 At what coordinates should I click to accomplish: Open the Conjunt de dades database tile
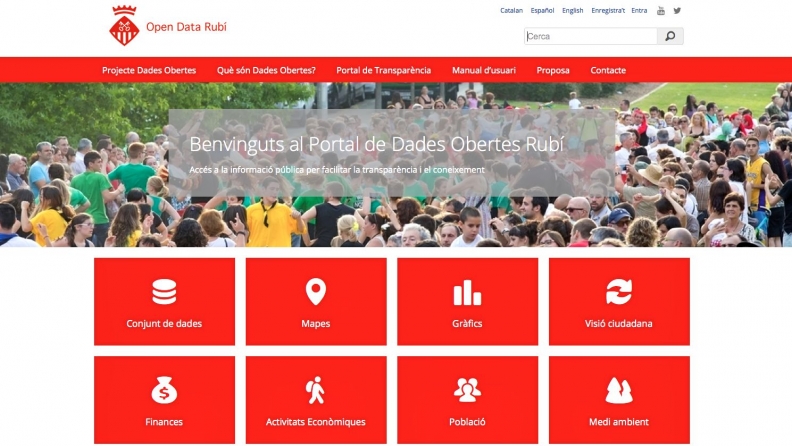point(164,302)
